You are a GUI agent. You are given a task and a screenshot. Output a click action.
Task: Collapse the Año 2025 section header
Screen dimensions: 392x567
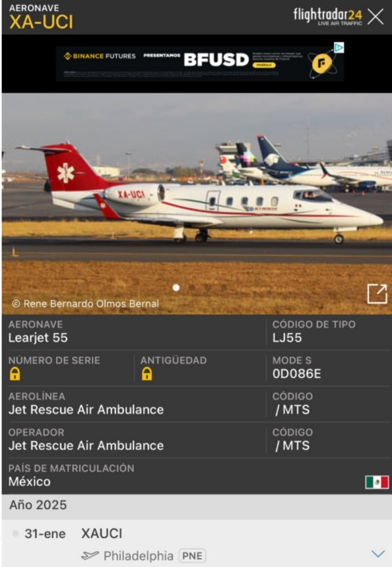tap(197, 505)
